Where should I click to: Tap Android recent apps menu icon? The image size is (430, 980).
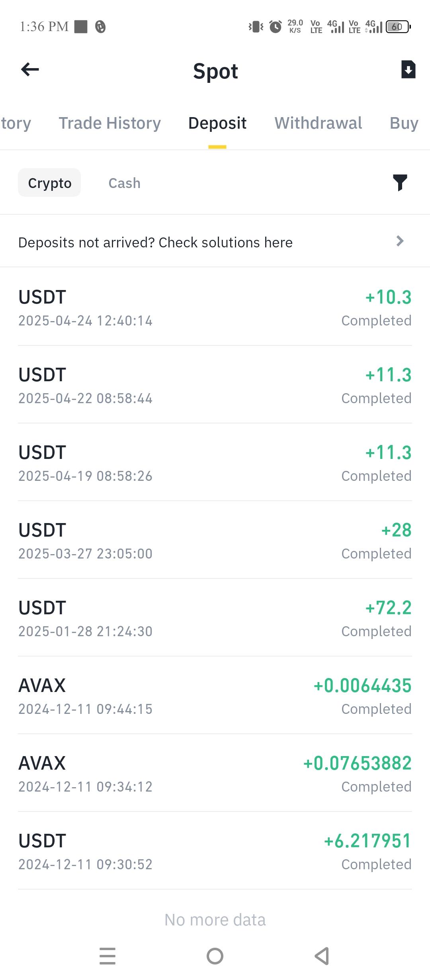(107, 956)
